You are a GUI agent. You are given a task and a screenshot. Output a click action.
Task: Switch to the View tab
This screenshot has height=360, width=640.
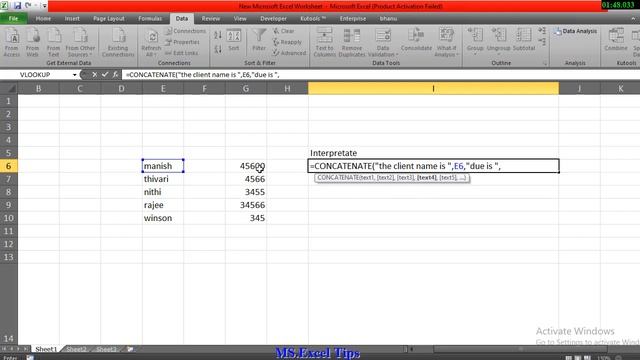click(240, 18)
